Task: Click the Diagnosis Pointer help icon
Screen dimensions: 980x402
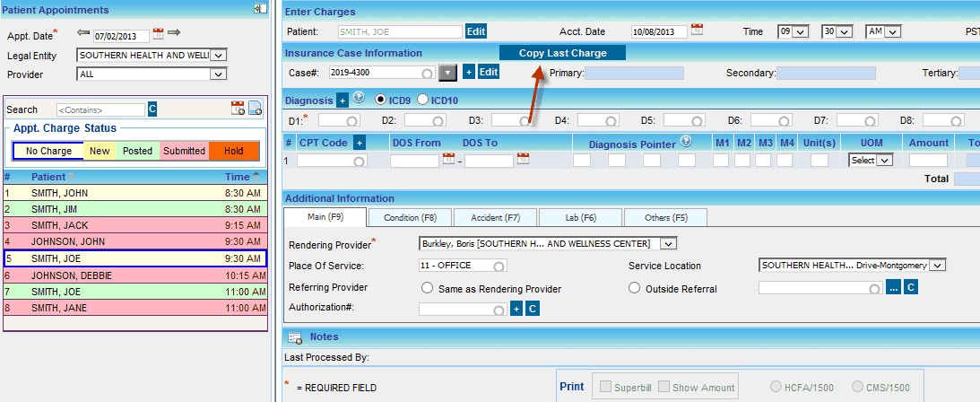Action: point(686,141)
